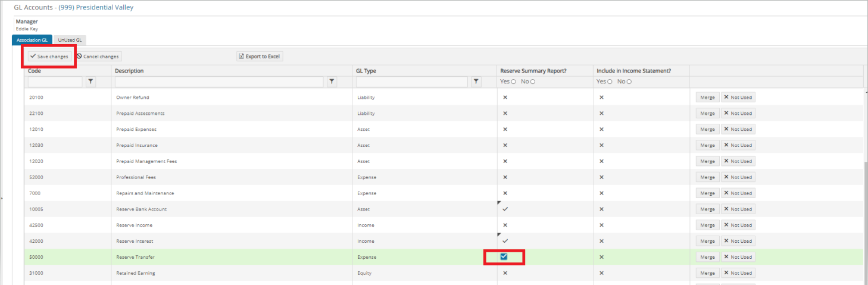Mark Owner Refund as Not Used
The height and width of the screenshot is (285, 868).
[738, 97]
